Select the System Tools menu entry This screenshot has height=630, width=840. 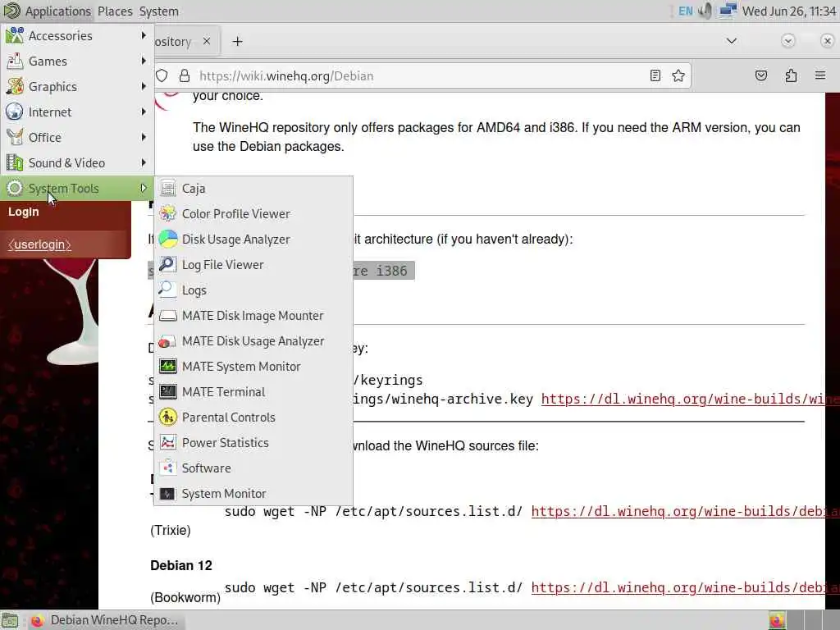[77, 189]
